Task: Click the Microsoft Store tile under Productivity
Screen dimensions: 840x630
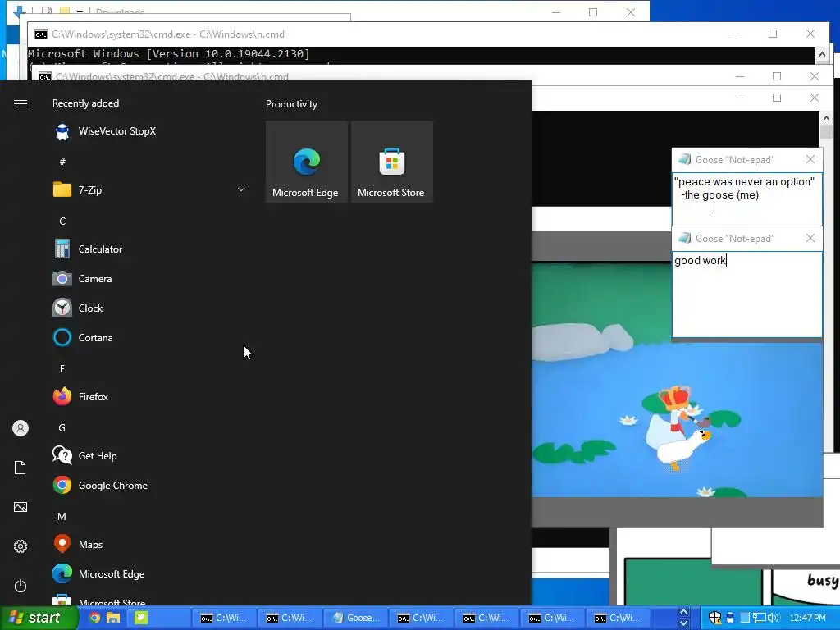Action: click(x=391, y=162)
